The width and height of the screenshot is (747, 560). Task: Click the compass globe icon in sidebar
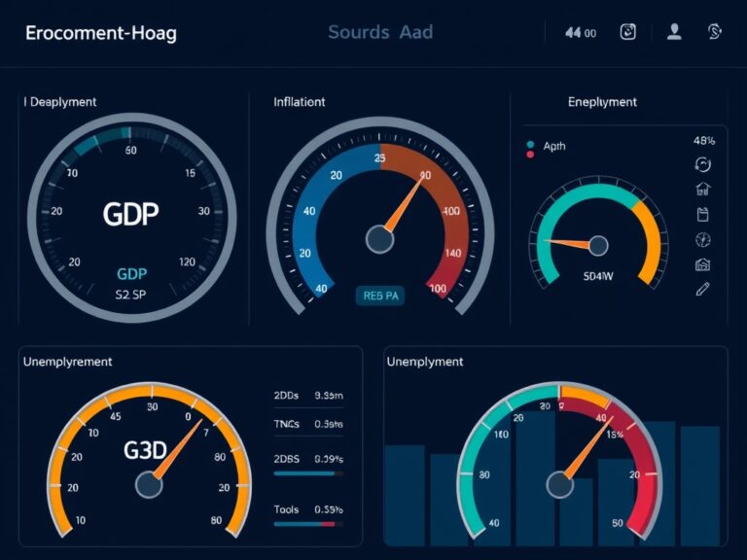click(x=702, y=239)
